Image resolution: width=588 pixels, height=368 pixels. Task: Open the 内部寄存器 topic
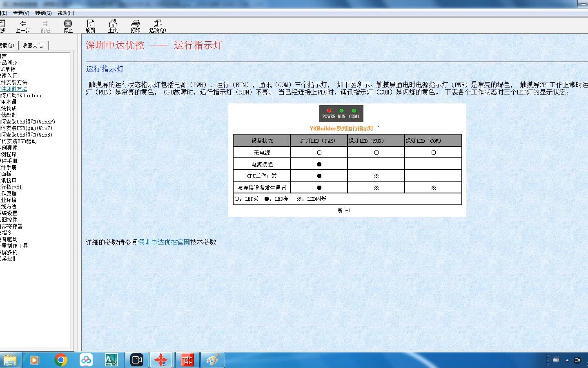point(11,226)
